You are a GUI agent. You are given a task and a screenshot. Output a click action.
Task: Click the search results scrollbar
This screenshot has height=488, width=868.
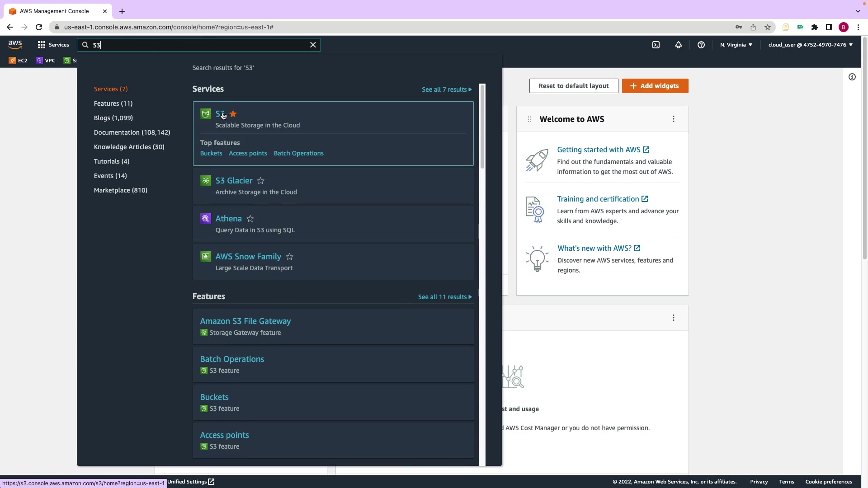(x=482, y=127)
